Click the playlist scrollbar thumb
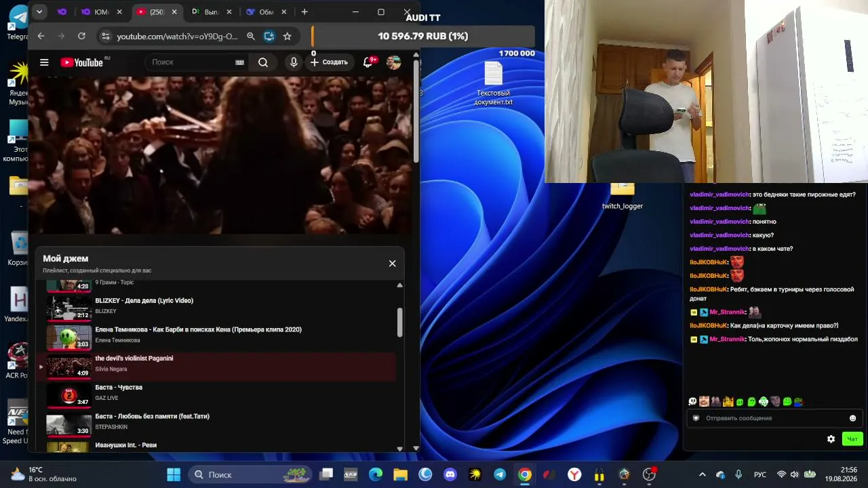 pyautogui.click(x=399, y=322)
